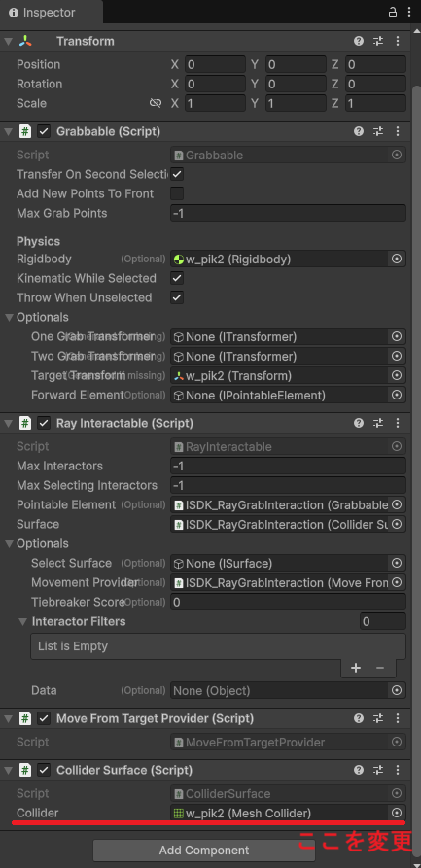Click the Inspector lock icon
Viewport: 421px width, 868px height.
392,12
